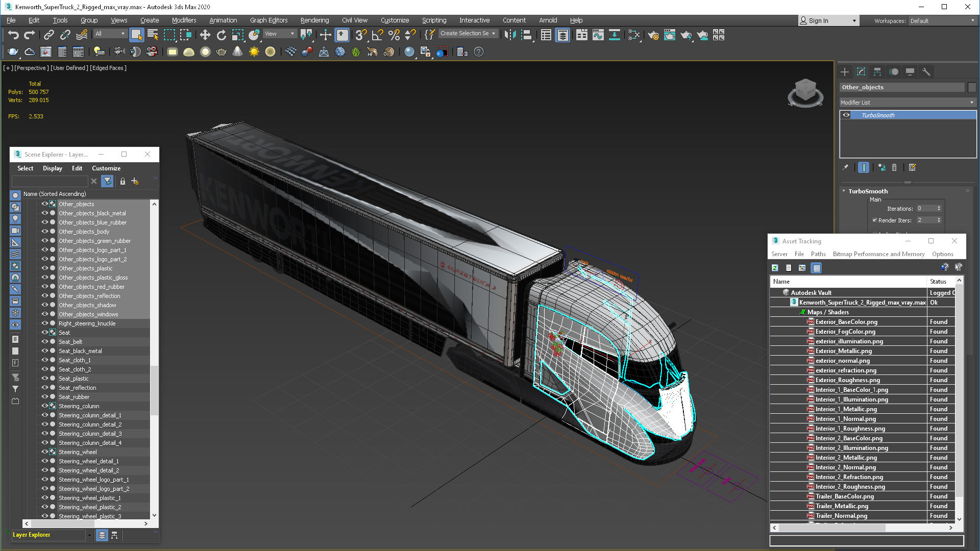Toggle TurboSmooth modifier visibility eye
980x551 pixels.
[x=846, y=115]
